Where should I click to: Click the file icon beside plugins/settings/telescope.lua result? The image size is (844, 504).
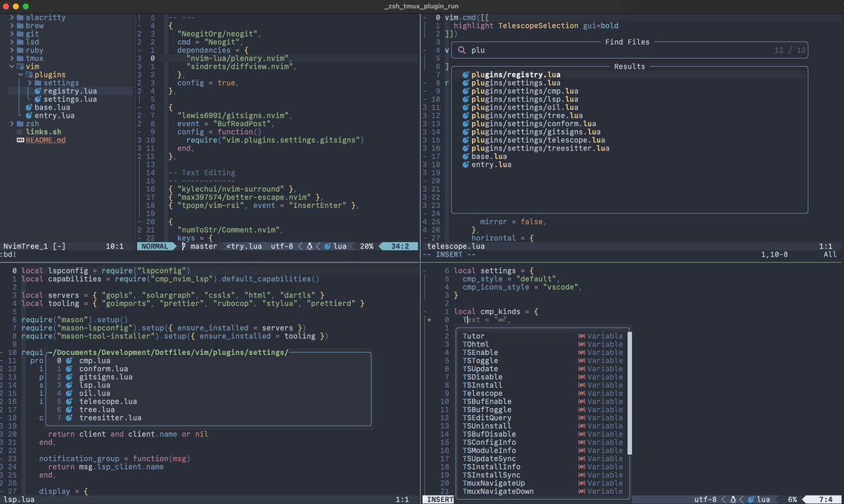(x=465, y=140)
